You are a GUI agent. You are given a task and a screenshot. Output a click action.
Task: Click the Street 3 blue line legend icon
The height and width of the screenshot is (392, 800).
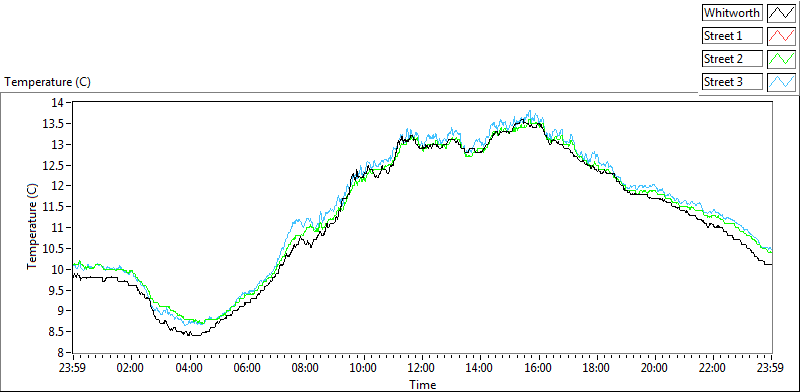pos(781,82)
